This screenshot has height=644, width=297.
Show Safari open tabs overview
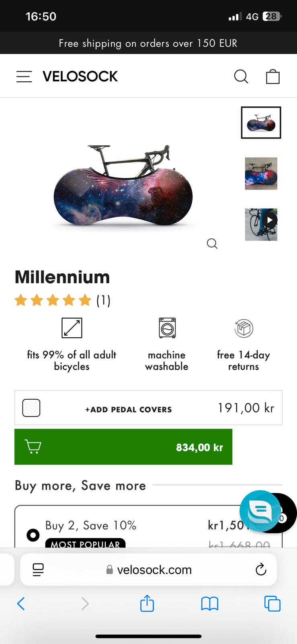click(272, 604)
